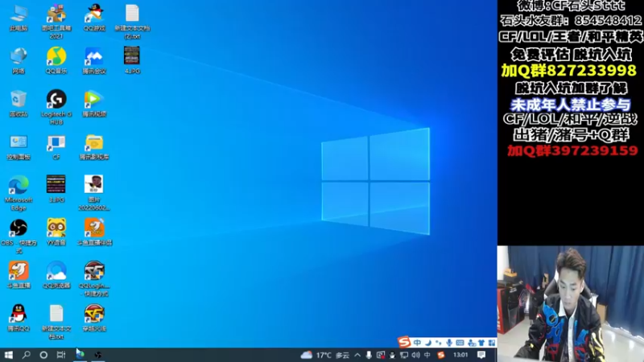Viewport: 644px width, 362px height.
Task: Select the 新建文本文档 (2).txt file
Action: pyautogui.click(x=132, y=22)
